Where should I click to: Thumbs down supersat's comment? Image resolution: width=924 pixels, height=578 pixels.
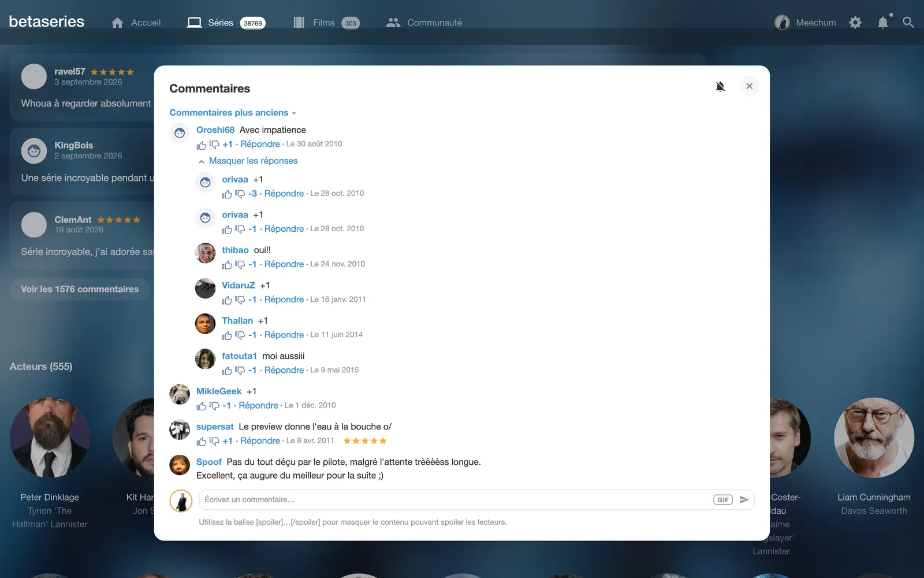[214, 441]
